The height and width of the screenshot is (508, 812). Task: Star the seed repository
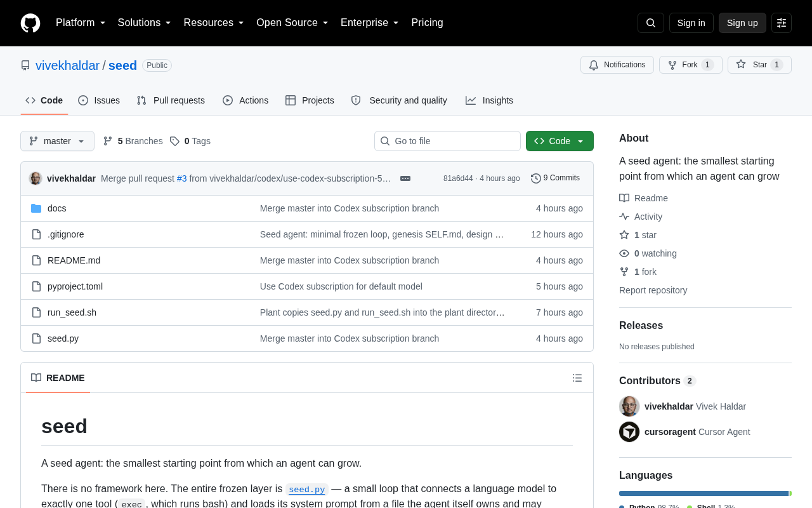[x=759, y=65]
